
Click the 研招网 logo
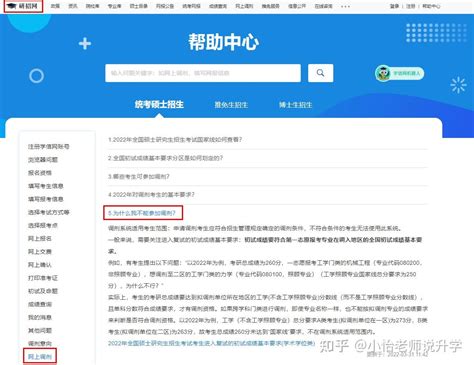[23, 6]
